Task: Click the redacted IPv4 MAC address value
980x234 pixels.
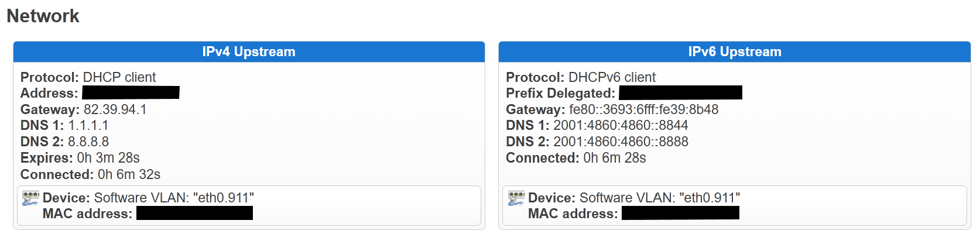Action: point(194,213)
